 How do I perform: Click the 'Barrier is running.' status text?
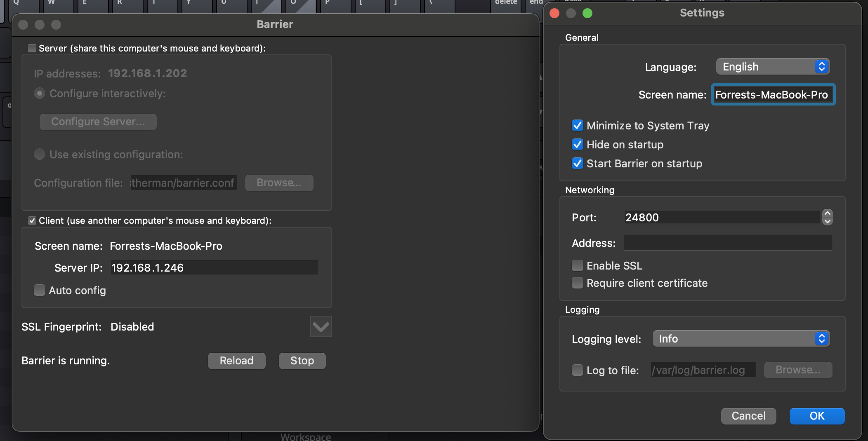click(66, 361)
